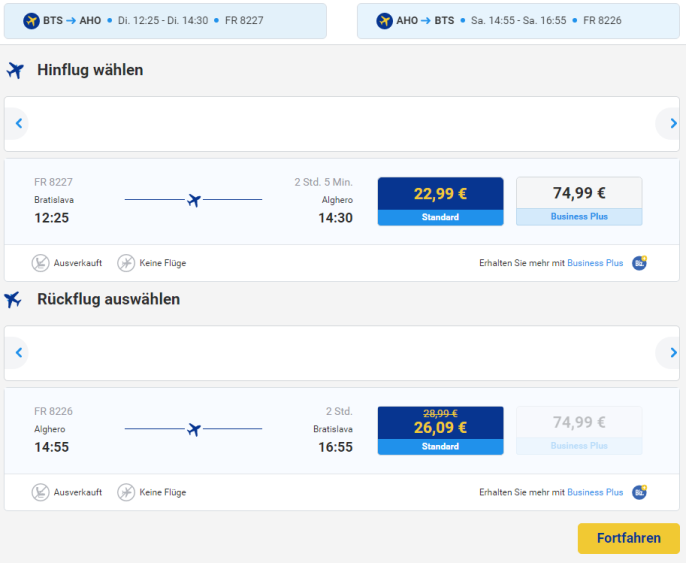Click the Business Plus badge icon for outbound flight
Image resolution: width=686 pixels, height=563 pixels.
click(639, 263)
